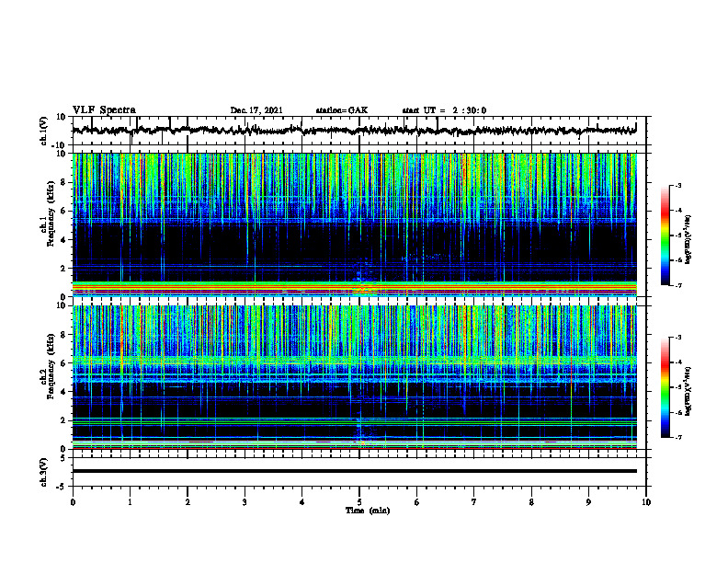Select the ch.2 "Frequency (kHz)" axis label
728x563 pixels.
pyautogui.click(x=51, y=366)
